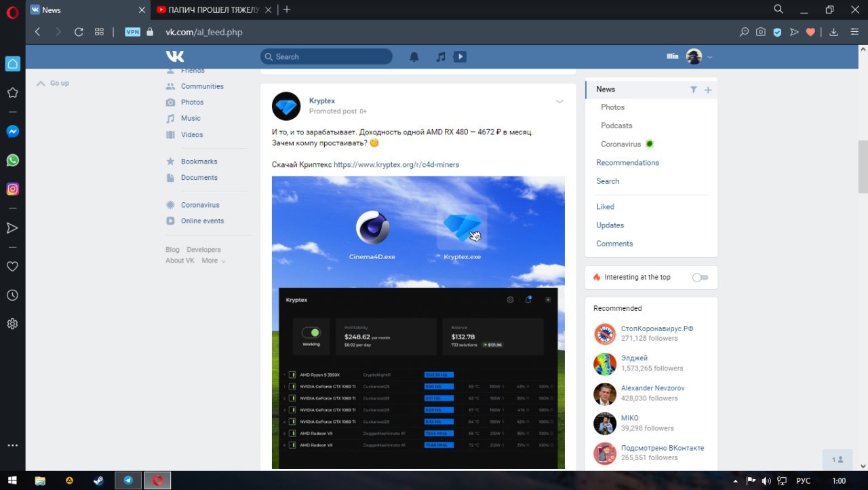Open a new browser tab

click(x=287, y=10)
